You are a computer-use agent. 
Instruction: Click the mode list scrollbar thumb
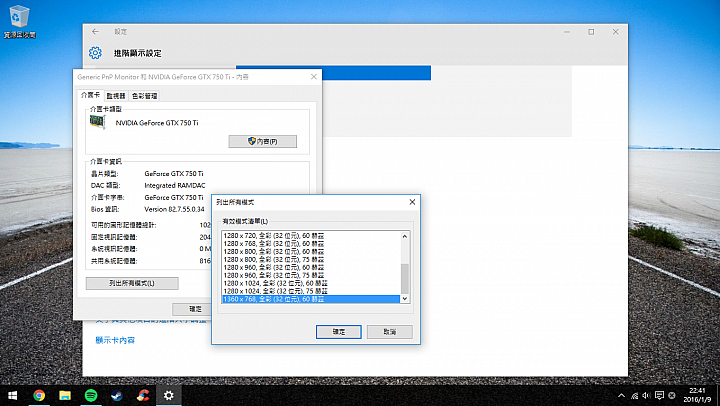tap(405, 278)
